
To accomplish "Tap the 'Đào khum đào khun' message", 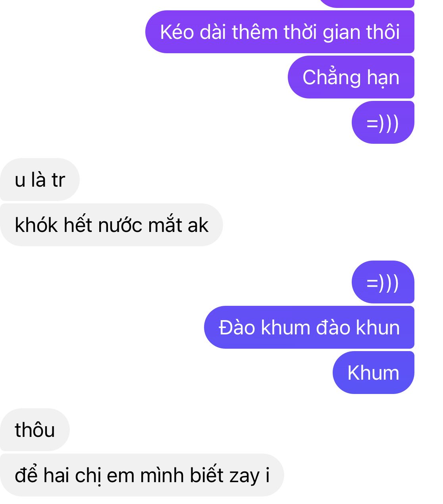I will coord(309,327).
